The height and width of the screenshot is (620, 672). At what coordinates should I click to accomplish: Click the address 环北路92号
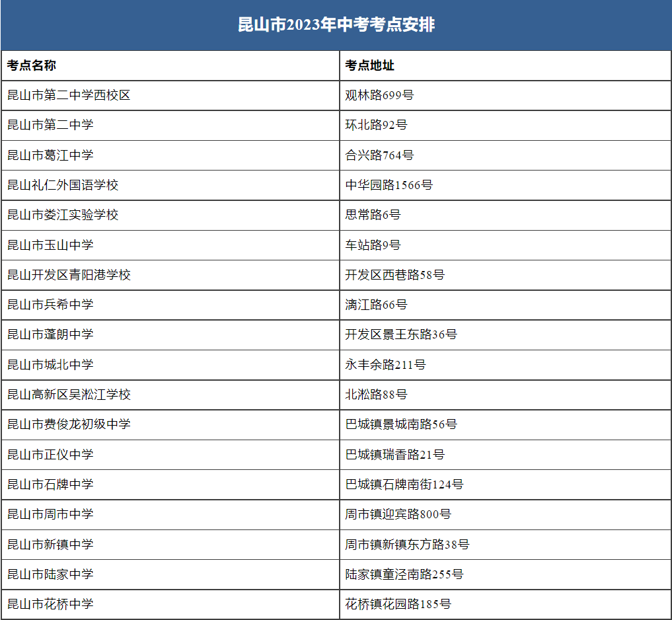pos(376,125)
